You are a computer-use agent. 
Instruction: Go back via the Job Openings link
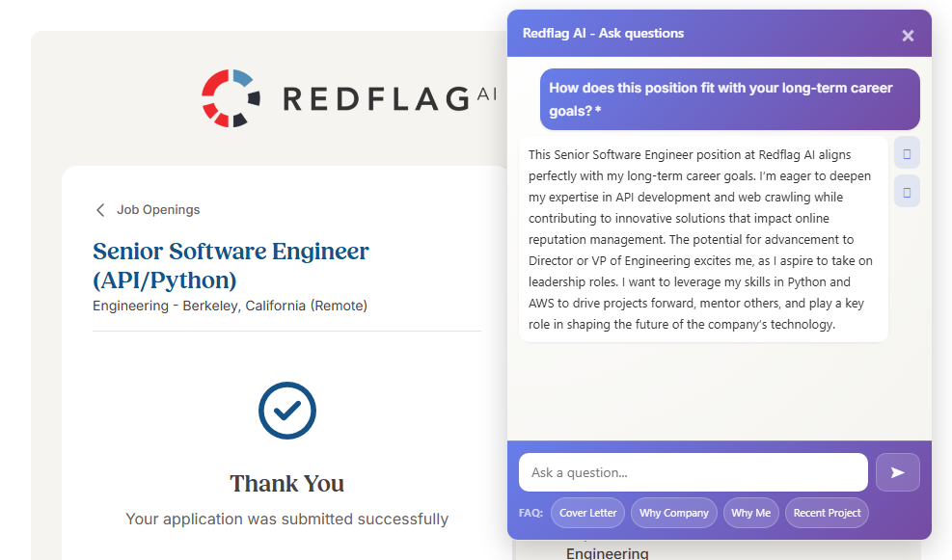(x=158, y=210)
